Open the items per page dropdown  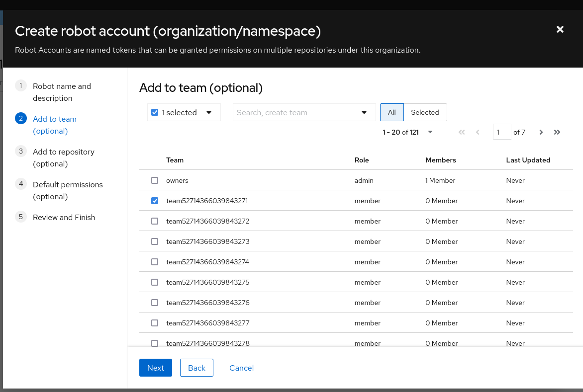click(430, 132)
